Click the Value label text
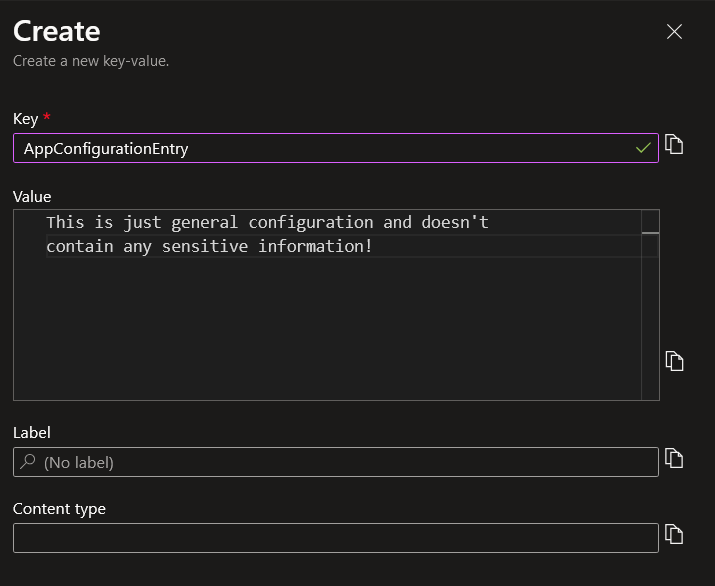The height and width of the screenshot is (586, 715). click(x=32, y=197)
